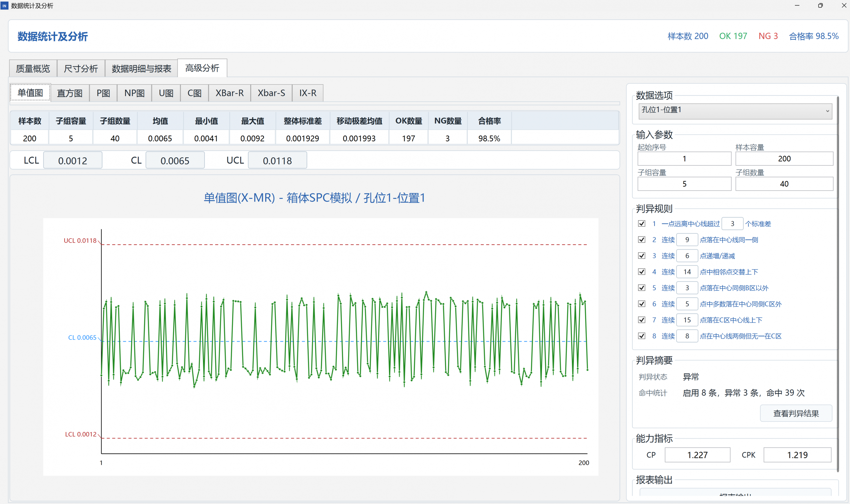Click the 整体标准差 column header
The width and height of the screenshot is (850, 504).
(303, 121)
